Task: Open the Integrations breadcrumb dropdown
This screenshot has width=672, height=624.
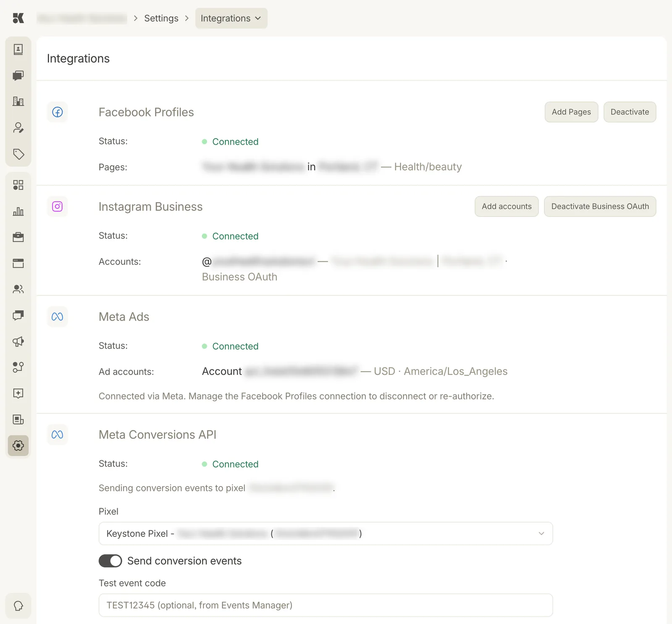Action: (231, 18)
